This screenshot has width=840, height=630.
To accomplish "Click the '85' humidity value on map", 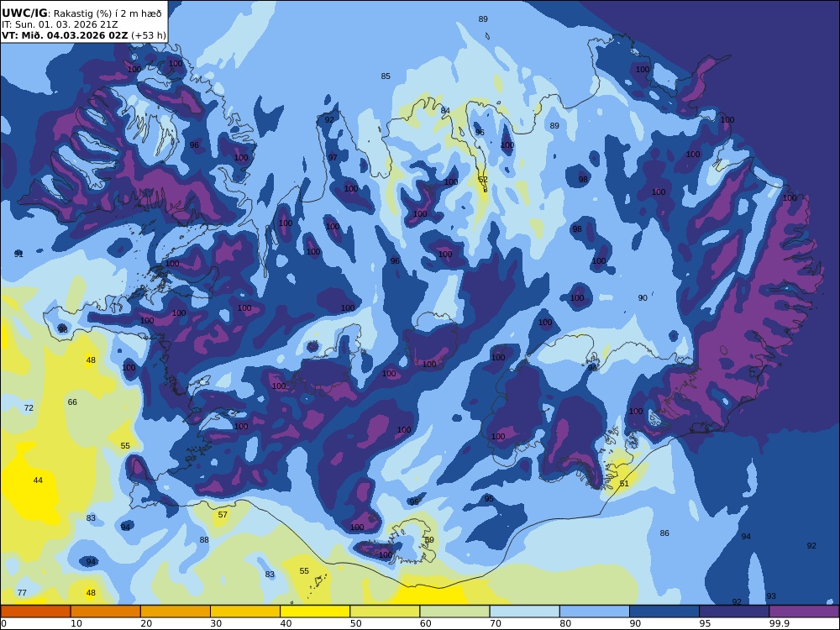I will (x=386, y=76).
